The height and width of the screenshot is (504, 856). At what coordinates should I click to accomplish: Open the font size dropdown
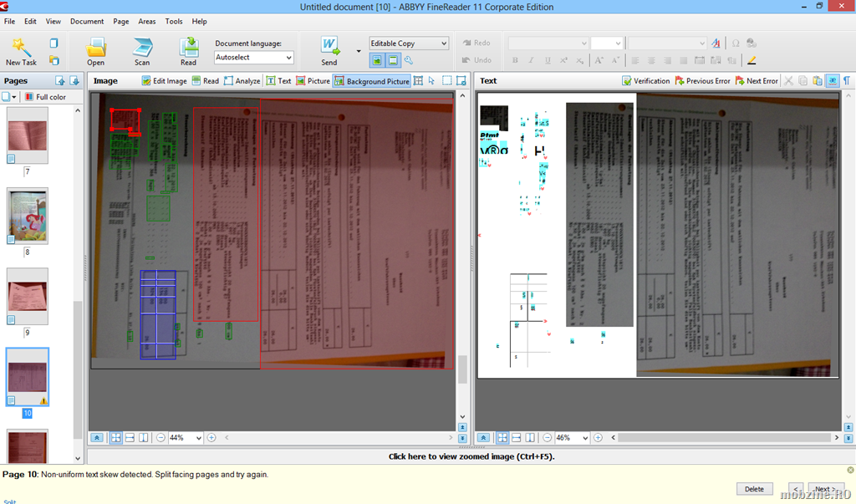[x=607, y=43]
